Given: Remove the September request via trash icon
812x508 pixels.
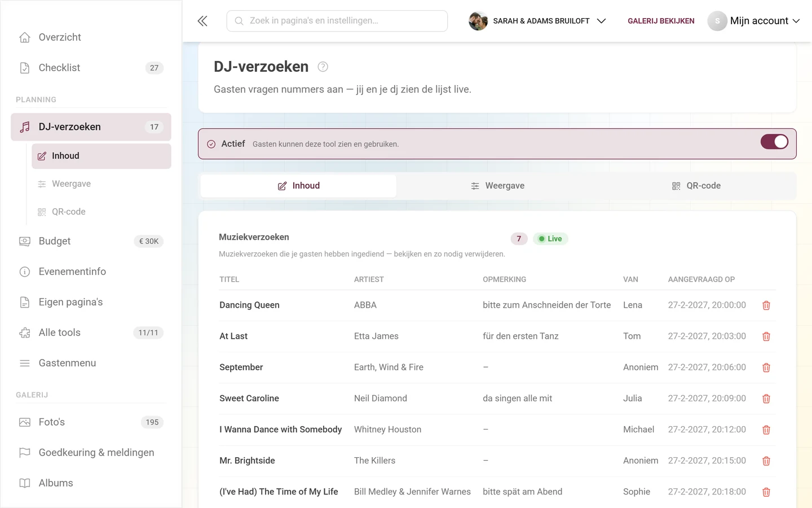Looking at the screenshot, I should [766, 367].
